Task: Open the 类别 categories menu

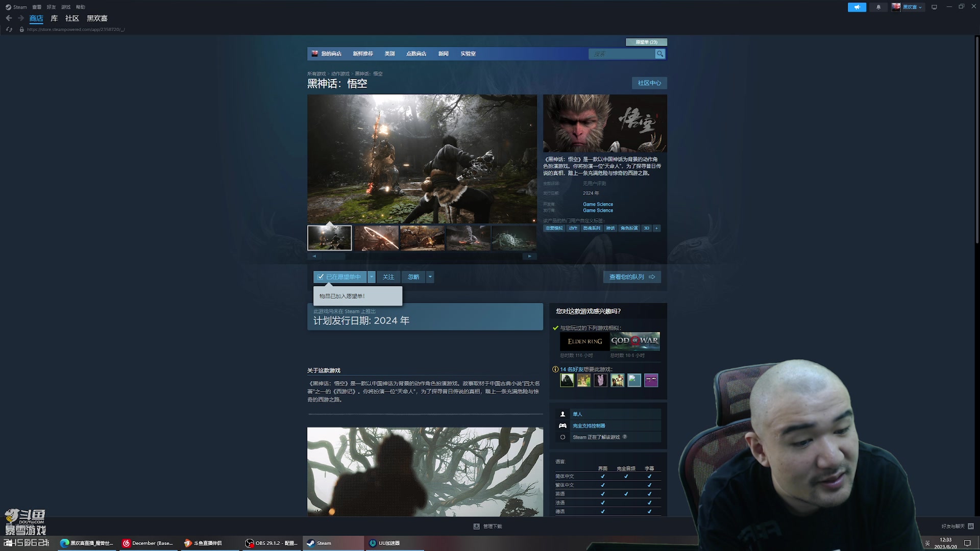Action: [389, 54]
